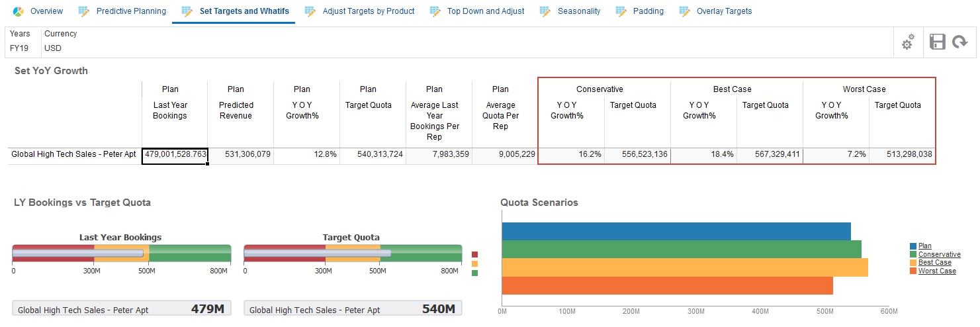Image resolution: width=980 pixels, height=327 pixels.
Task: Click the orange Worst Case chart bar
Action: (x=667, y=285)
